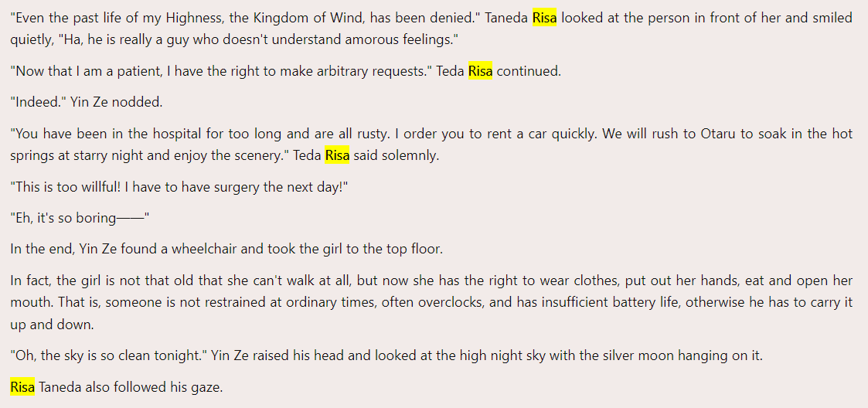868x408 pixels.
Task: Click the word "wheelchair" in the paragraph
Action: [206, 249]
